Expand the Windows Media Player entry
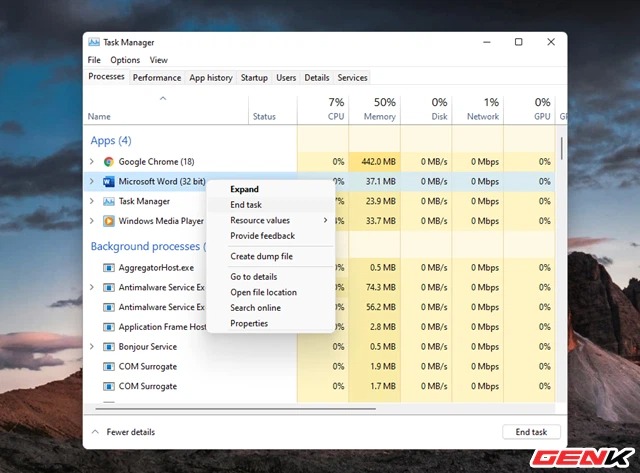Screen dimensions: 640x473 point(92,221)
